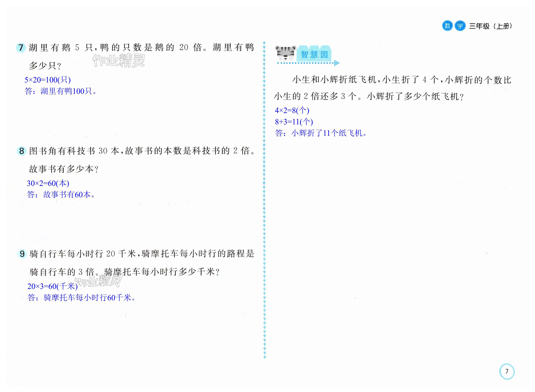Click the blue 数 circle badge
Viewport: 535px width, 392px height.
point(447,26)
